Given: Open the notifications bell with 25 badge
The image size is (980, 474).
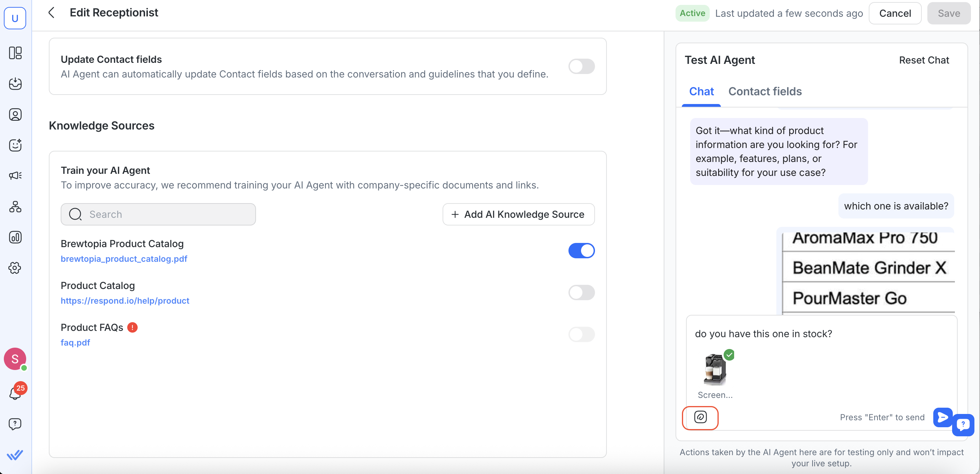Looking at the screenshot, I should [15, 393].
